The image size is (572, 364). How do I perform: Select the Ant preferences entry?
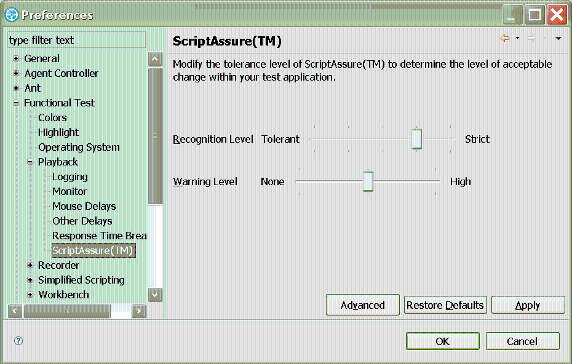click(32, 88)
